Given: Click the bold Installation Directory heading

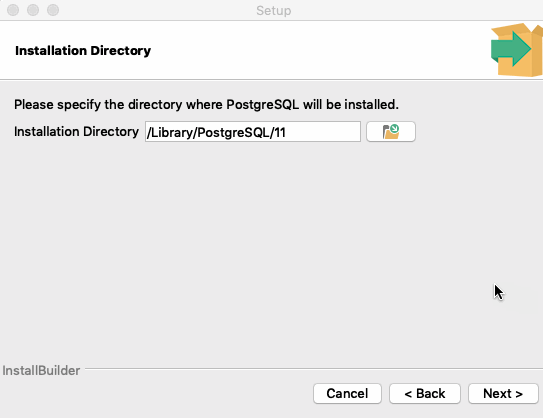Looking at the screenshot, I should (x=83, y=51).
